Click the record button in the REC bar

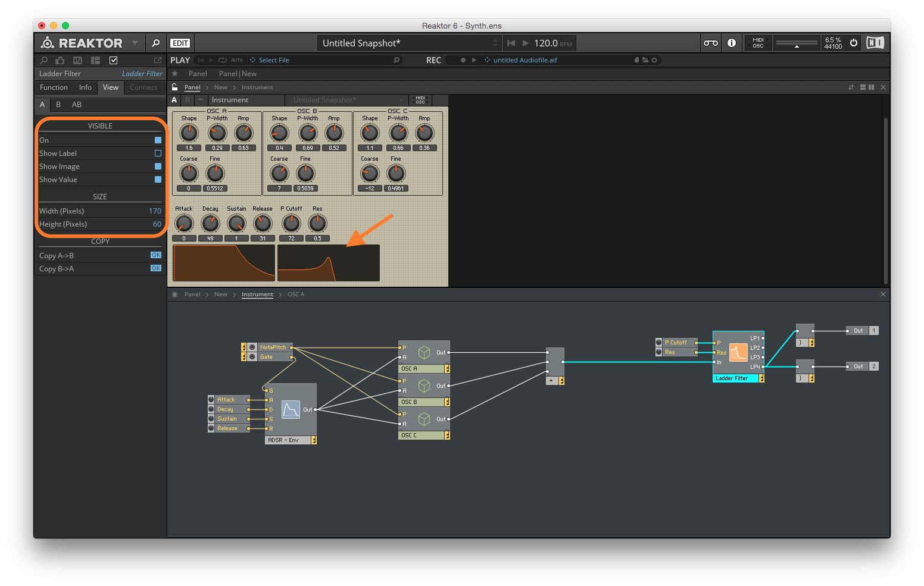coord(463,60)
